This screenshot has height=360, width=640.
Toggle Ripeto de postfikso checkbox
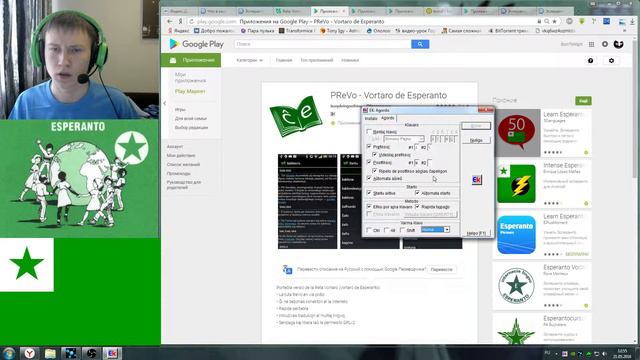click(375, 171)
